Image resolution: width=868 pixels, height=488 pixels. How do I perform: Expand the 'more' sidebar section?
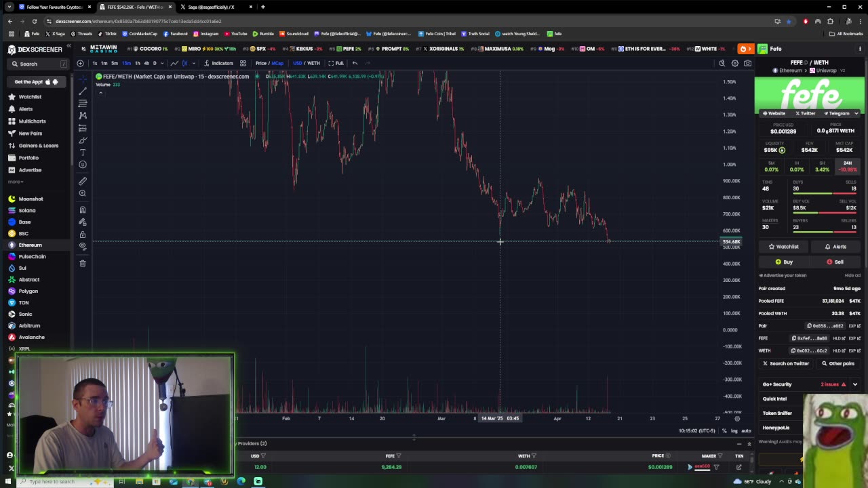(x=16, y=182)
